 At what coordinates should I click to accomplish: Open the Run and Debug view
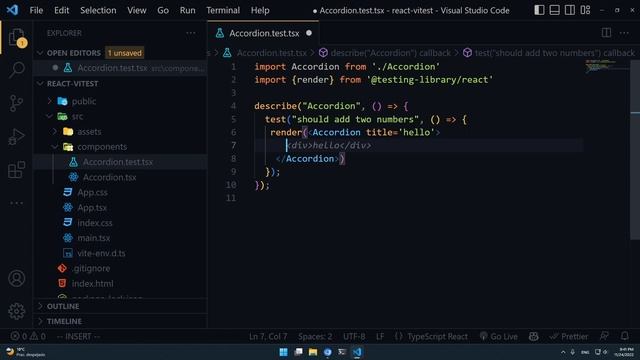tap(17, 137)
